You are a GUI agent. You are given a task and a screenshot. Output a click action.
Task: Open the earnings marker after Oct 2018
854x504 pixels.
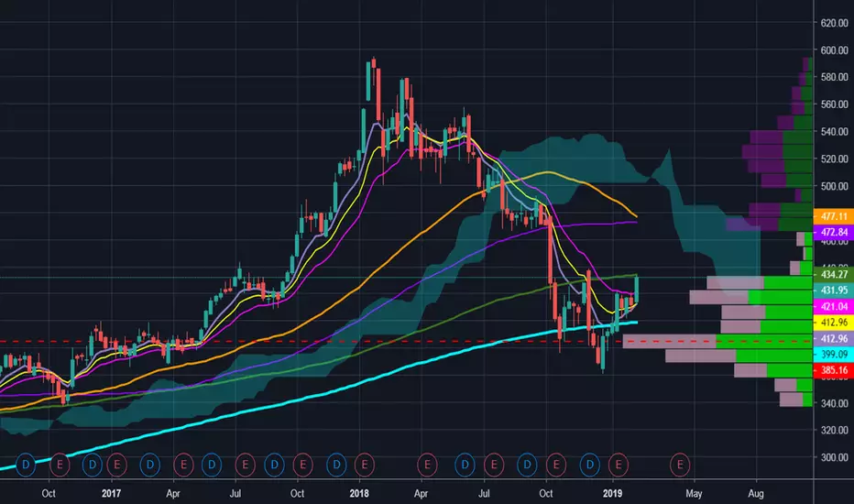coord(556,465)
